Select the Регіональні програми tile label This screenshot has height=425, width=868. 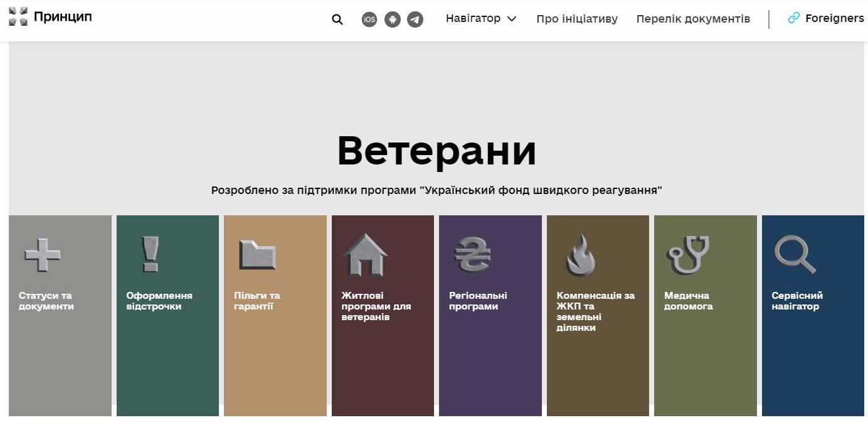[x=478, y=301]
